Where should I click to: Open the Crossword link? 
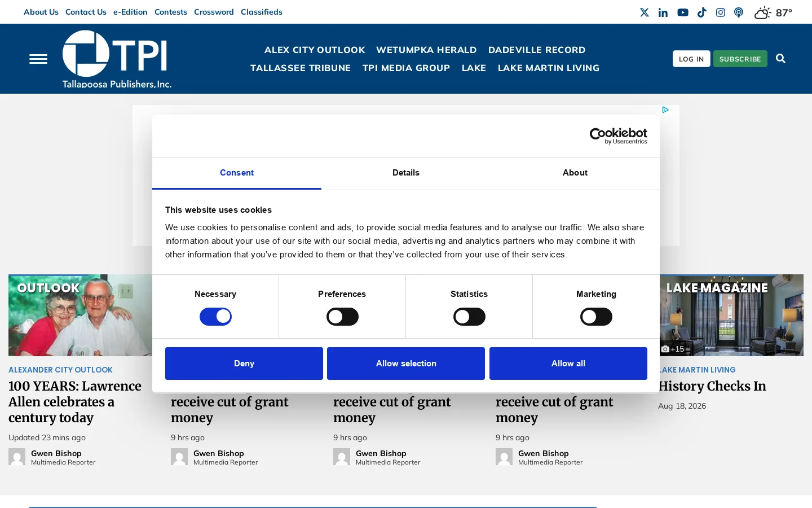click(214, 12)
